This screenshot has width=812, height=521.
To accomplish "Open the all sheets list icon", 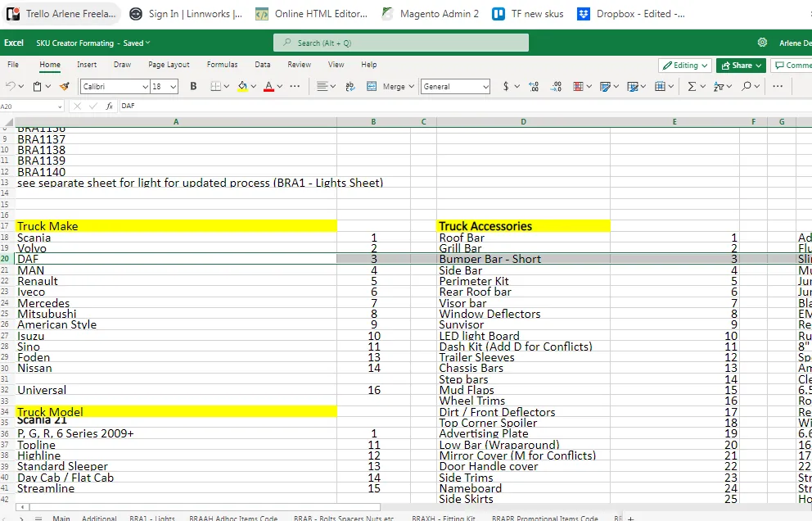I will pos(38,518).
